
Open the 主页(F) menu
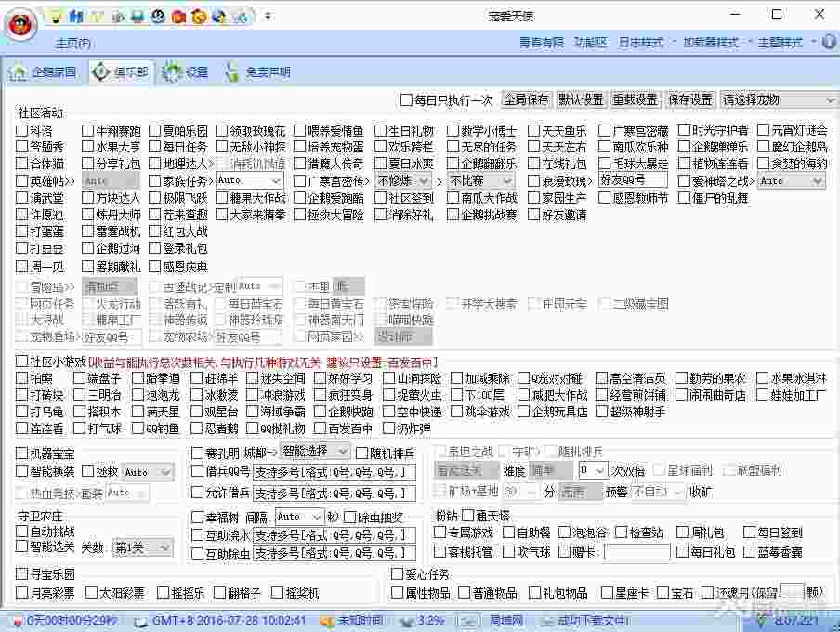(x=72, y=43)
